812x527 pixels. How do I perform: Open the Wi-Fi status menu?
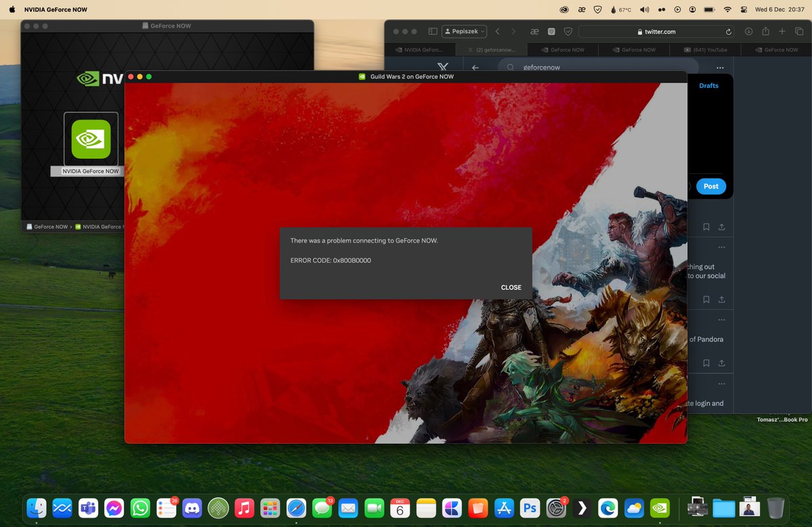(x=727, y=9)
